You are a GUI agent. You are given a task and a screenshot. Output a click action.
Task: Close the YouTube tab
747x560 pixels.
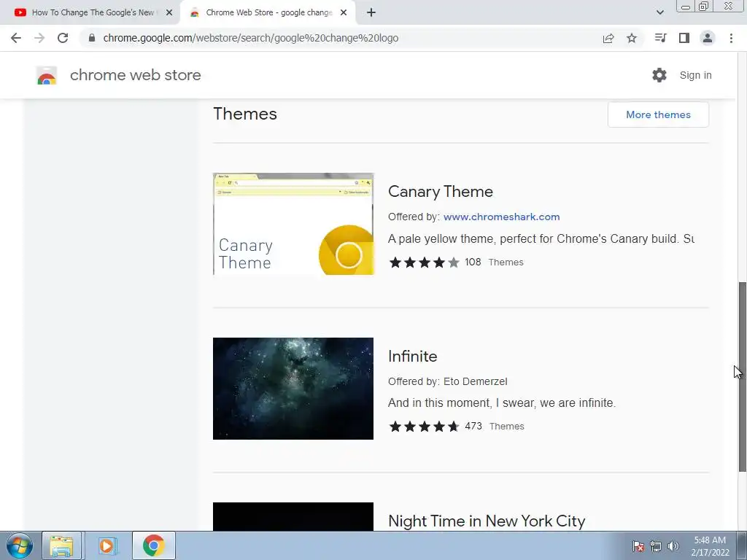click(169, 13)
